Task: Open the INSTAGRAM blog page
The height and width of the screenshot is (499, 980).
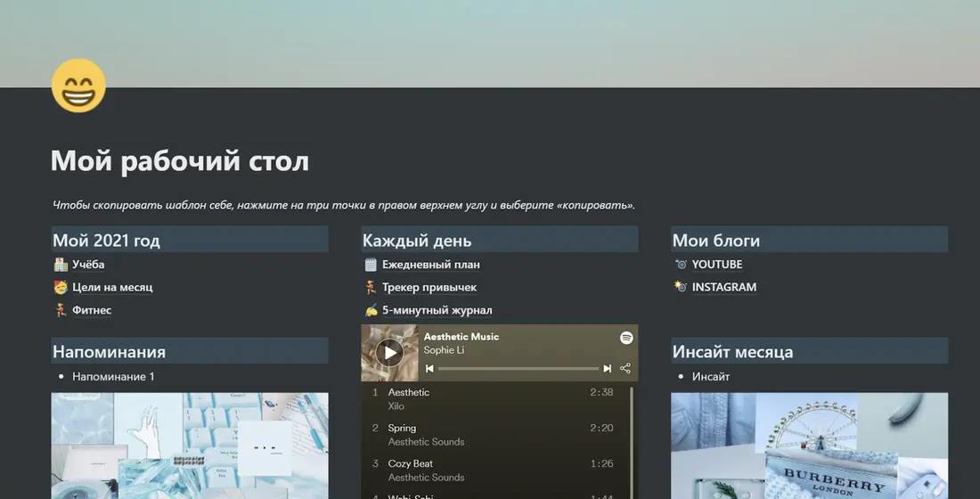Action: 723,287
